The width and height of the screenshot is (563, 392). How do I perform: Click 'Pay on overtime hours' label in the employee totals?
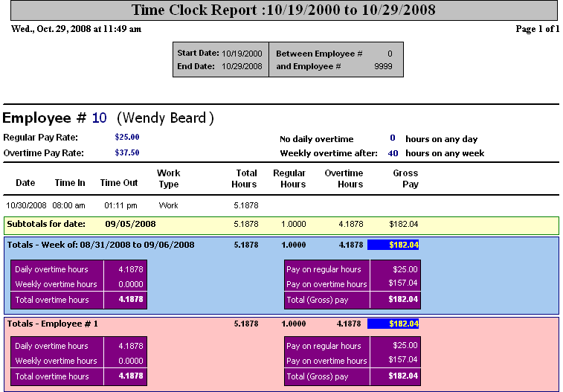pos(326,361)
